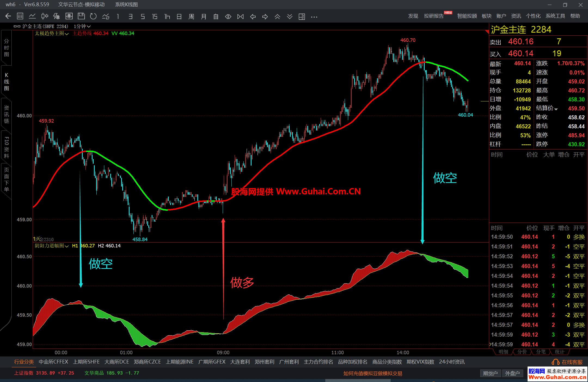Open the 太极趋势主图 indicator dropdown
The width and height of the screenshot is (588, 382).
[52, 33]
